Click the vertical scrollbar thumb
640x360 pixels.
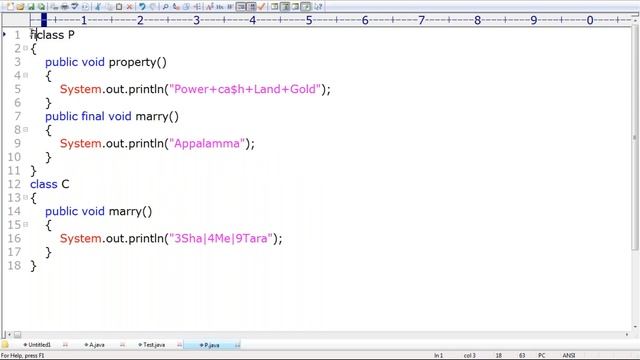coord(635,137)
